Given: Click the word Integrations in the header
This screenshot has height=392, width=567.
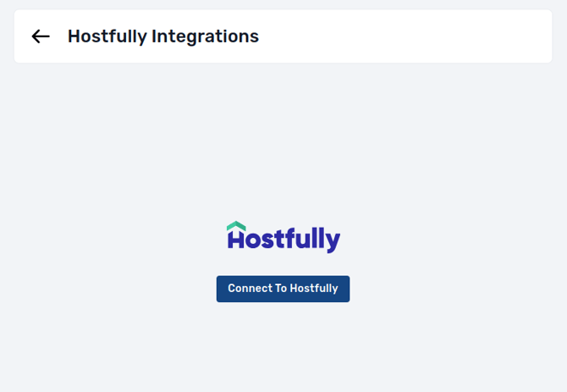Looking at the screenshot, I should 205,36.
